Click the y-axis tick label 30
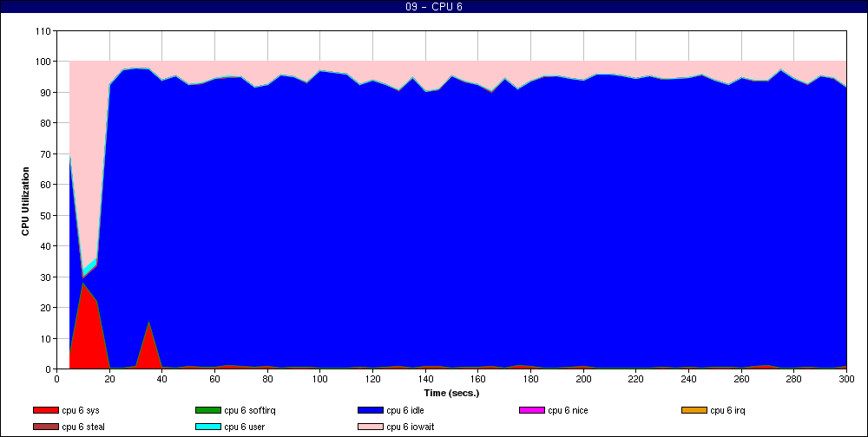 (x=47, y=277)
